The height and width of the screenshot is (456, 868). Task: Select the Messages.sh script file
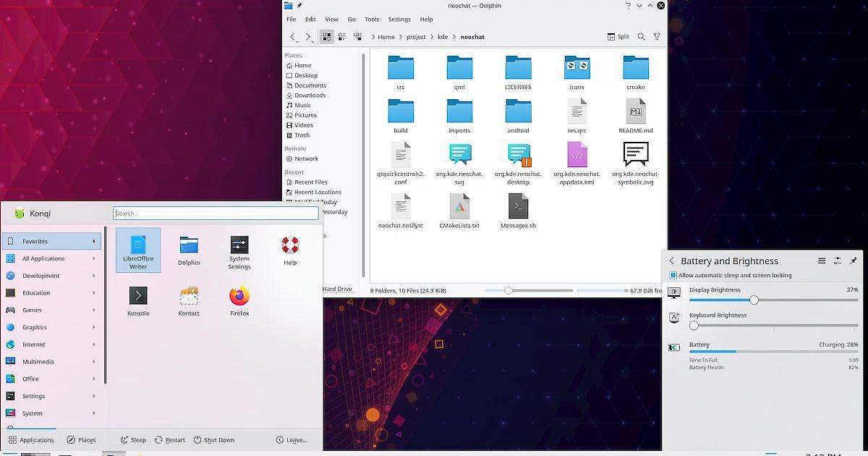click(x=518, y=211)
